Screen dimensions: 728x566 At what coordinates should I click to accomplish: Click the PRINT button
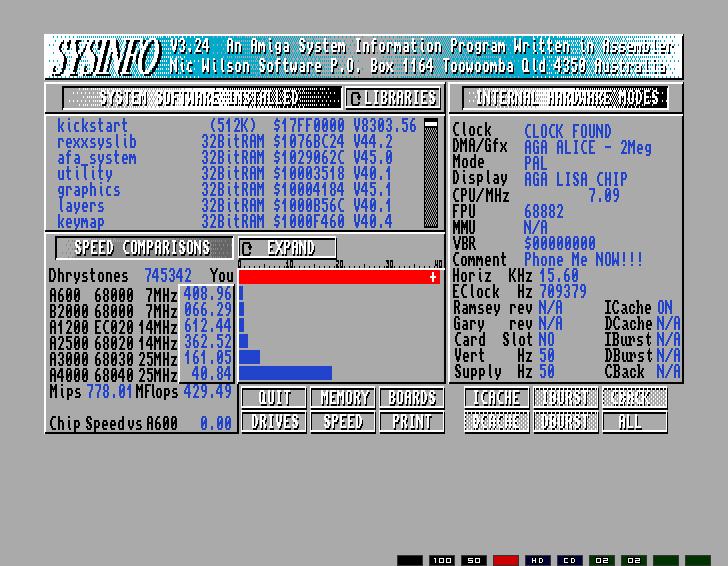[x=412, y=422]
